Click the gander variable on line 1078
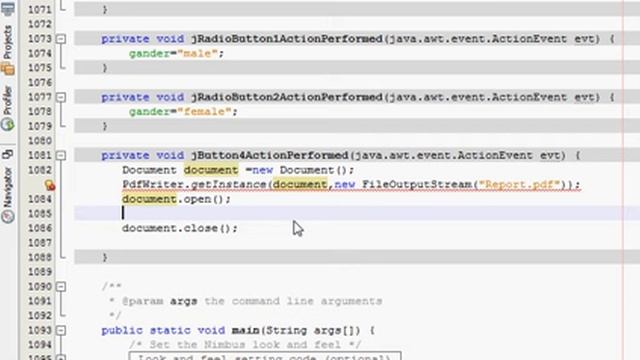The width and height of the screenshot is (640, 360). [149, 111]
